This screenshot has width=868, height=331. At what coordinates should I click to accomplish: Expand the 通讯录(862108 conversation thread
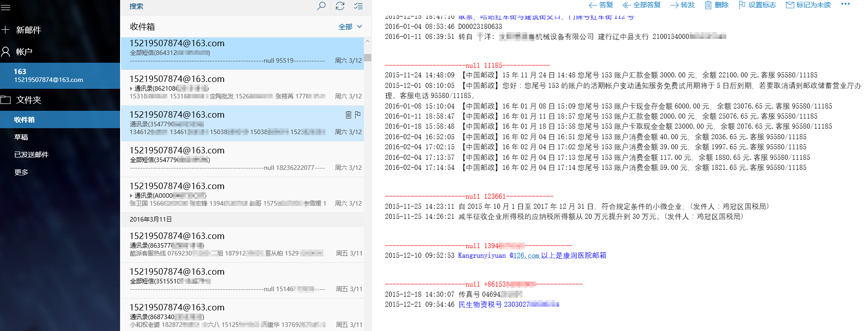click(x=131, y=88)
